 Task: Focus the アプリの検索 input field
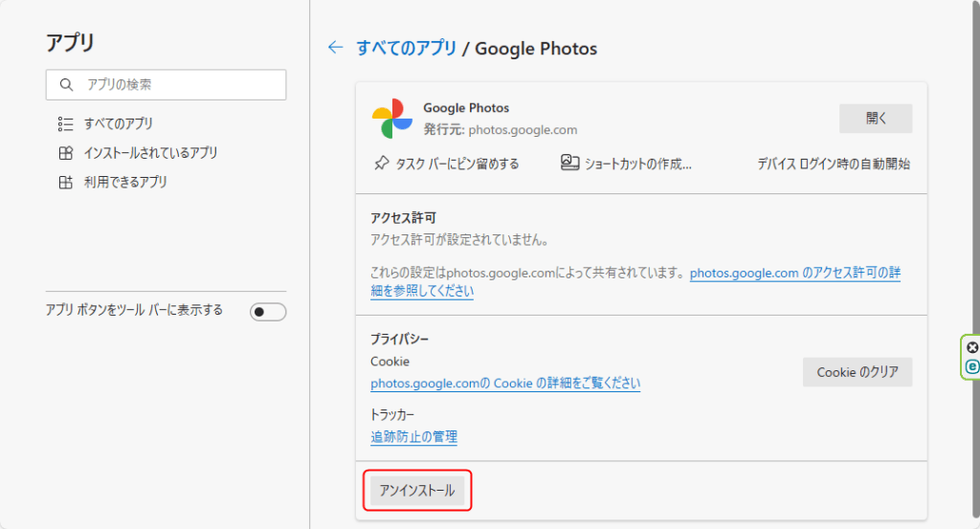point(167,84)
